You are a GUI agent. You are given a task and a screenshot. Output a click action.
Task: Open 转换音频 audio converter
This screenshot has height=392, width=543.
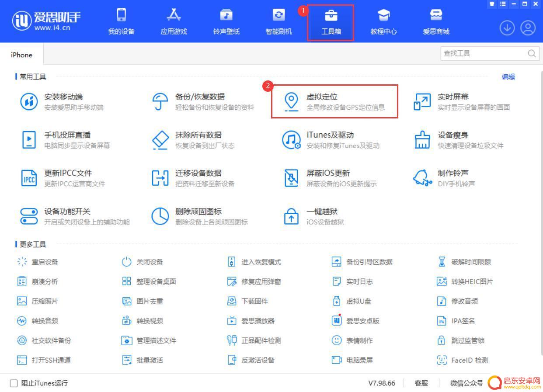click(38, 321)
